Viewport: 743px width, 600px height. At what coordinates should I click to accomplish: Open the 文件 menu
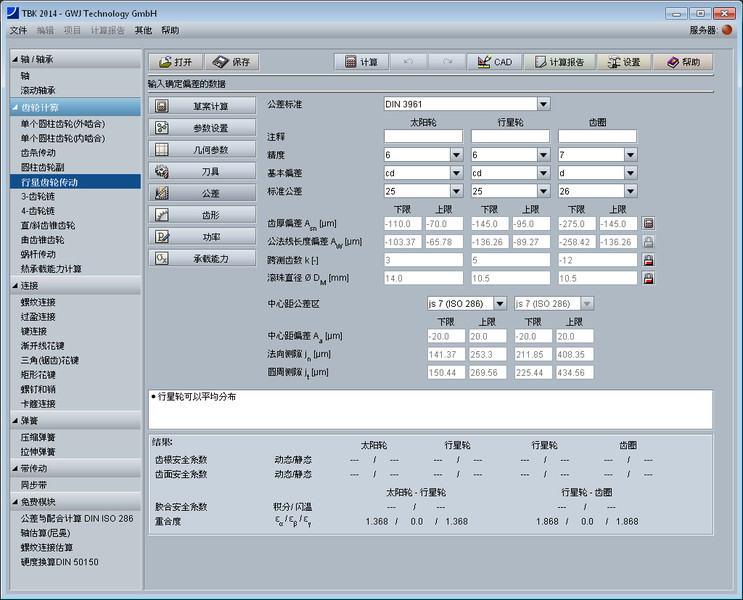click(18, 31)
